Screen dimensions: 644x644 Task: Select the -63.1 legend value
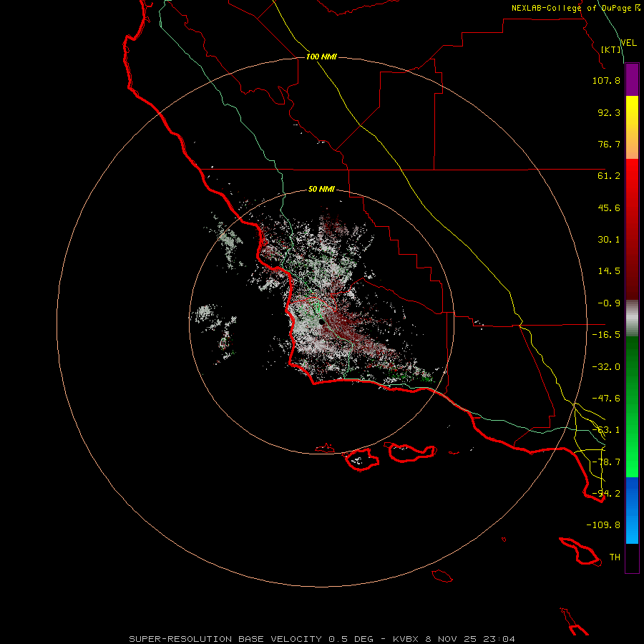tap(606, 430)
